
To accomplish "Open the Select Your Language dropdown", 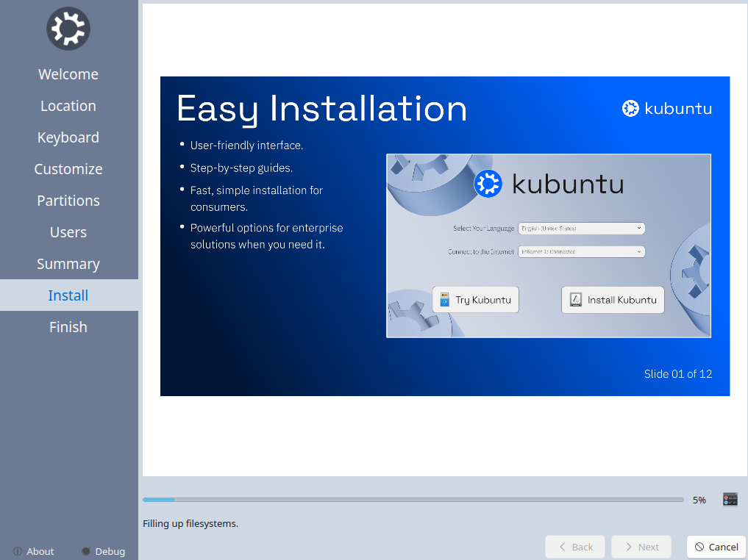I will click(x=581, y=228).
